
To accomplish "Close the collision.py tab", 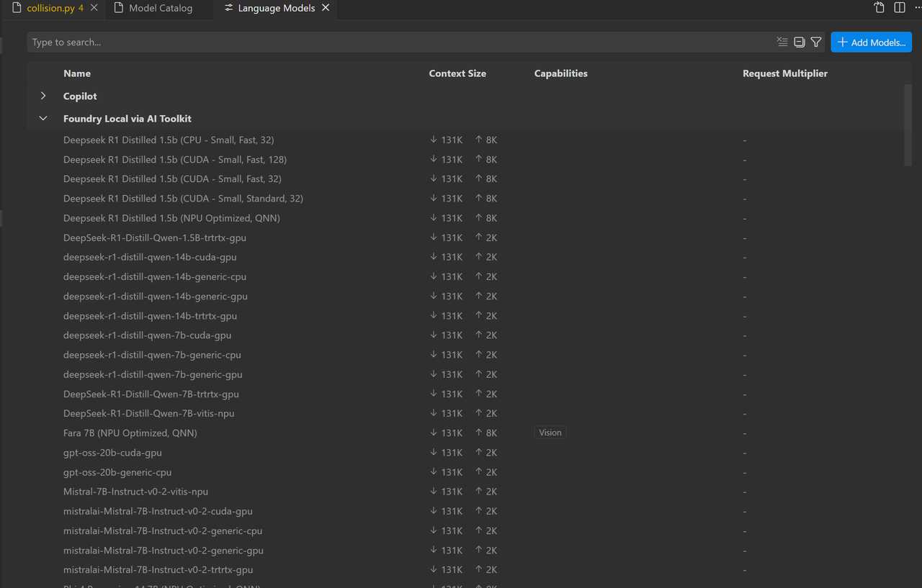I will pyautogui.click(x=94, y=8).
